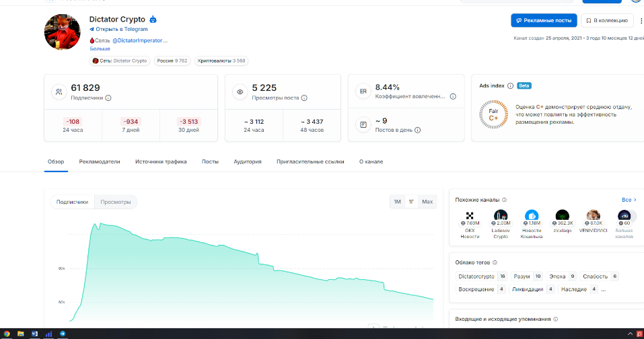Click the ER engagement rate icon
The image size is (644, 339).
tap(363, 91)
